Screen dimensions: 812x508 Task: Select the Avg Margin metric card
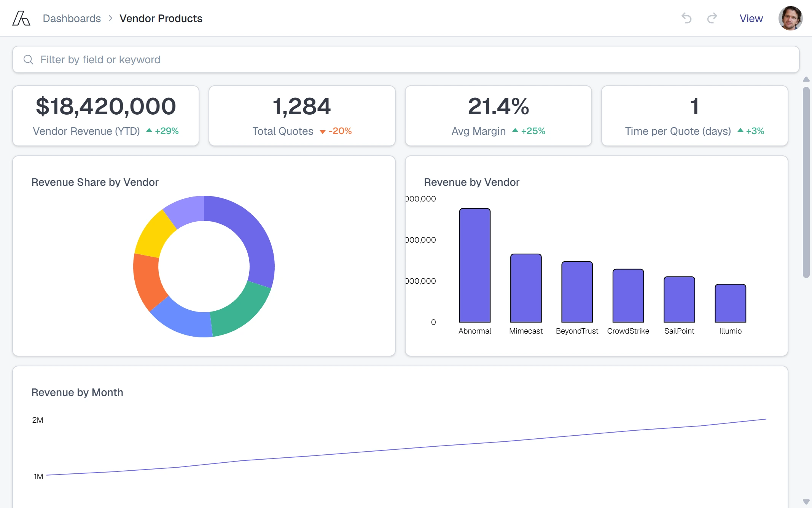coord(498,116)
